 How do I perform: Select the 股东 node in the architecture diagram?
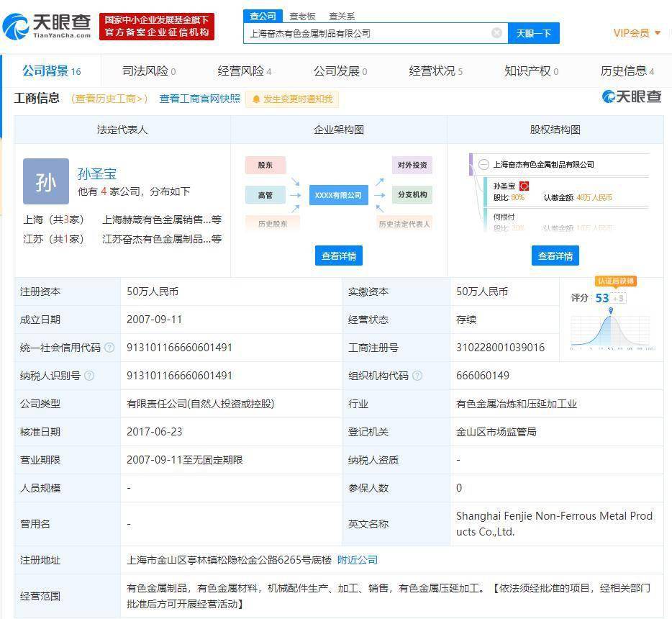pyautogui.click(x=265, y=164)
